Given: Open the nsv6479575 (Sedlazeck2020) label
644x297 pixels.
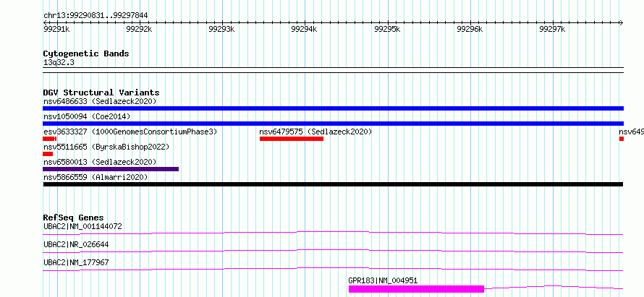Looking at the screenshot, I should click(315, 132).
